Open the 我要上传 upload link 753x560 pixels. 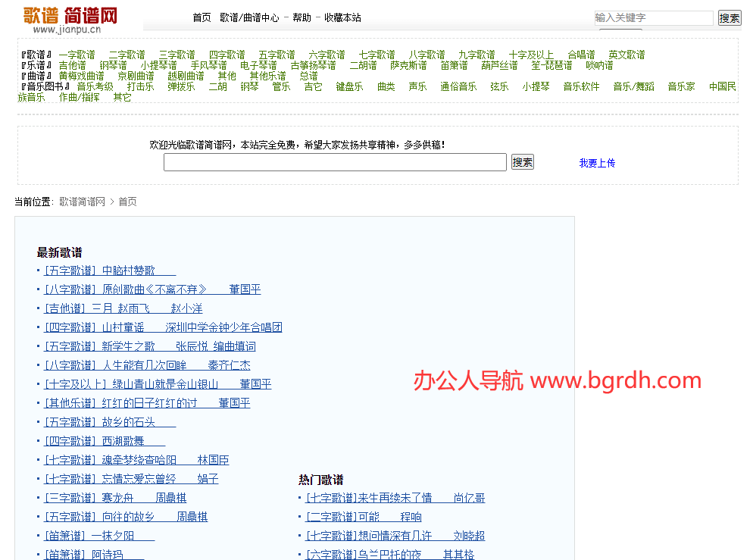click(x=597, y=163)
